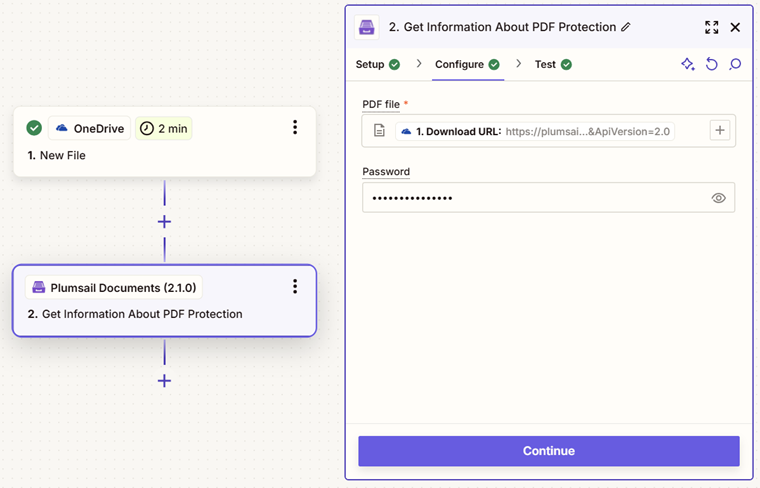Open the three-dot menu on the Plumsail step
This screenshot has width=760, height=488.
tap(295, 286)
